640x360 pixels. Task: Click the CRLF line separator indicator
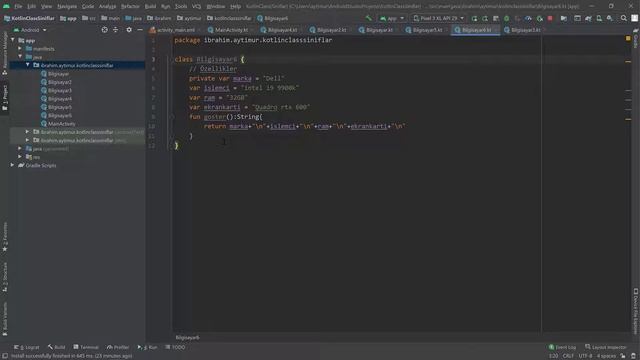(568, 356)
